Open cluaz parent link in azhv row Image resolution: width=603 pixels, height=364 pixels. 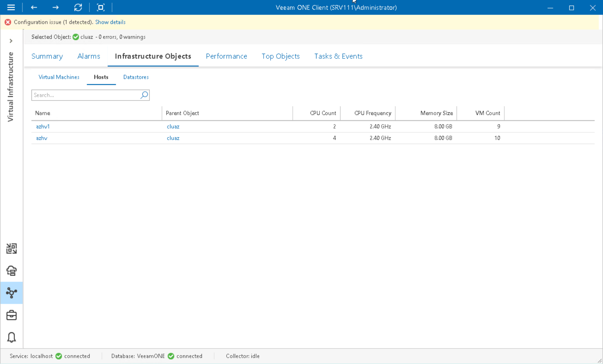[x=173, y=138]
